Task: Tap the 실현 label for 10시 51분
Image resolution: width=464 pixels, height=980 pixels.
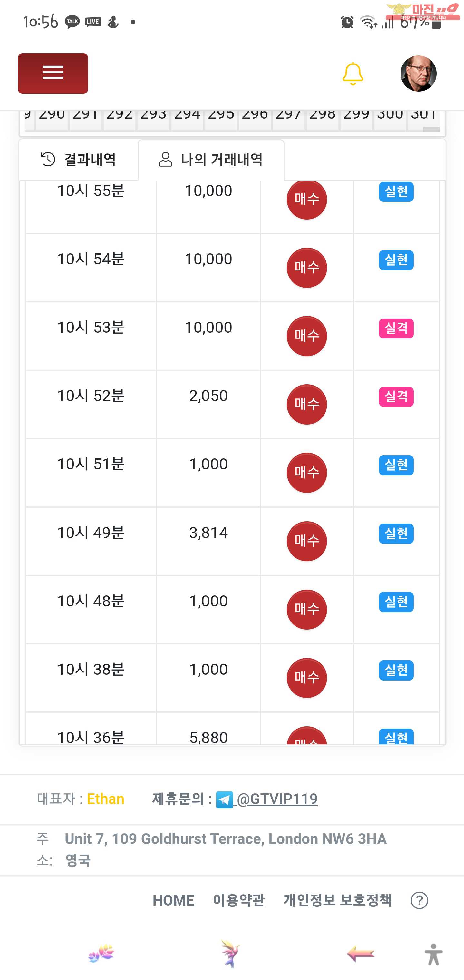Action: pos(396,465)
